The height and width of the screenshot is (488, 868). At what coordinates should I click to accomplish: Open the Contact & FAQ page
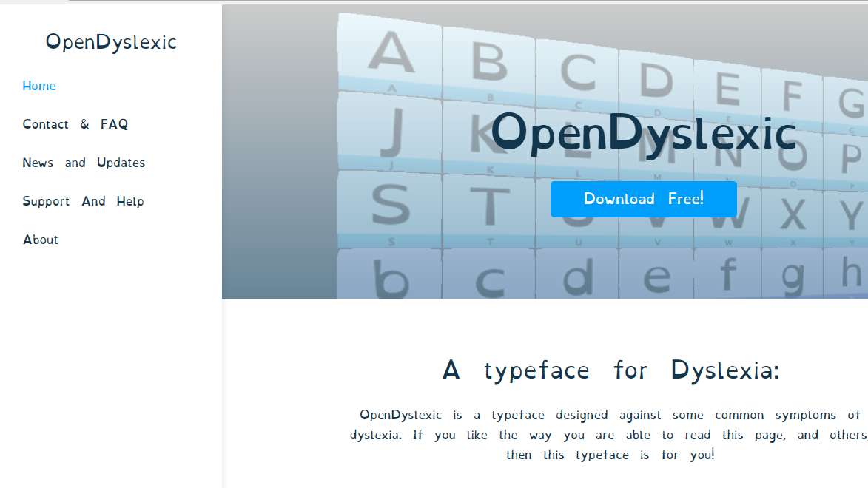point(75,124)
